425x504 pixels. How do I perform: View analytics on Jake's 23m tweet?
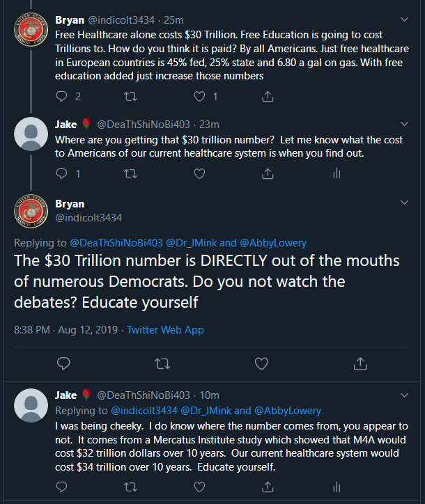[336, 173]
